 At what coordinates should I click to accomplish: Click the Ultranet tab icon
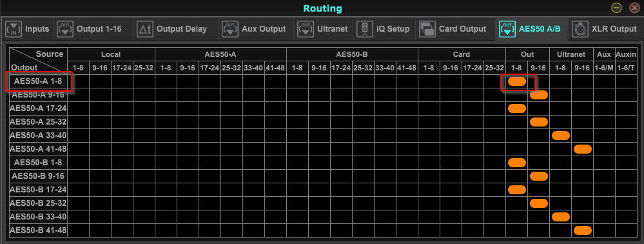(306, 29)
